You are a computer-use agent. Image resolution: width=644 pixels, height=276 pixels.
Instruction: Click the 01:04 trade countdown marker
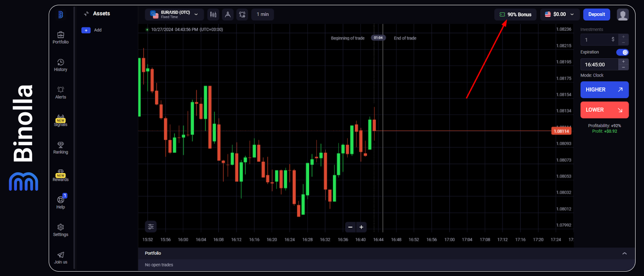click(378, 38)
